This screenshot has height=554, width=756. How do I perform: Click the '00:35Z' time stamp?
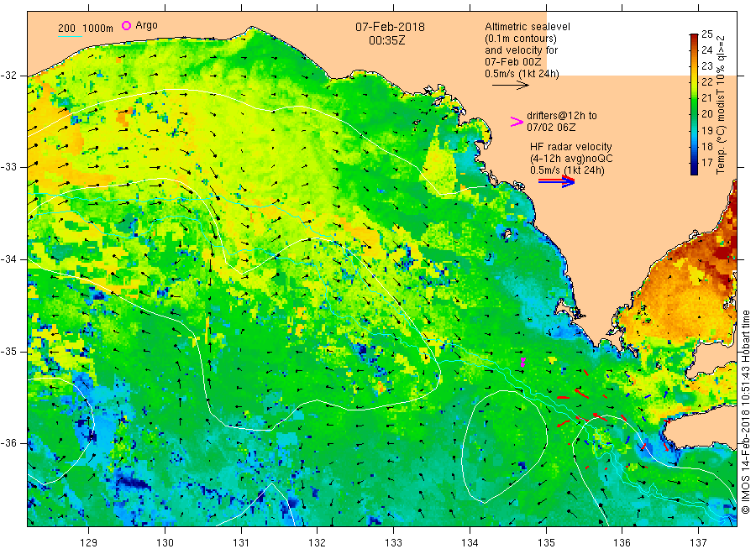coord(386,40)
